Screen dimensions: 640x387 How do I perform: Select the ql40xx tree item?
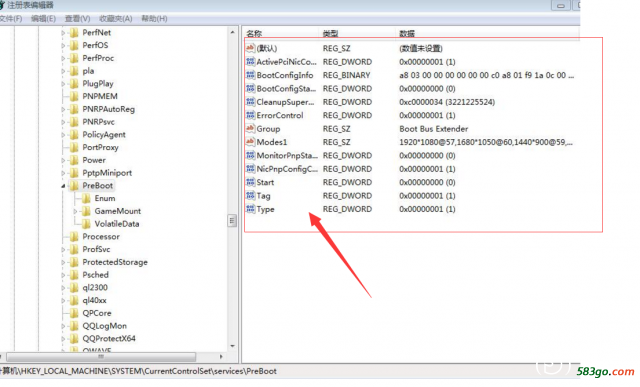coord(94,300)
